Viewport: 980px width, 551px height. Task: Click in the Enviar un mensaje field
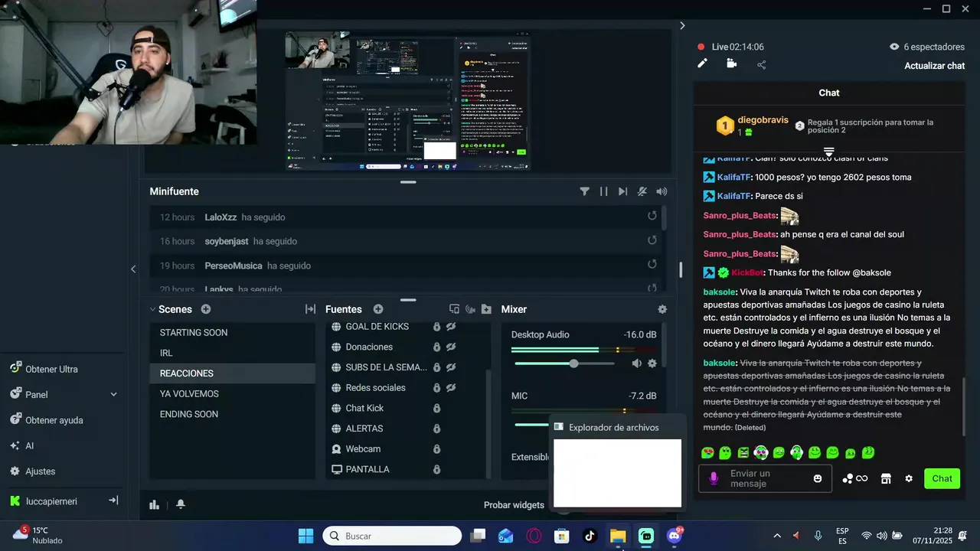766,478
